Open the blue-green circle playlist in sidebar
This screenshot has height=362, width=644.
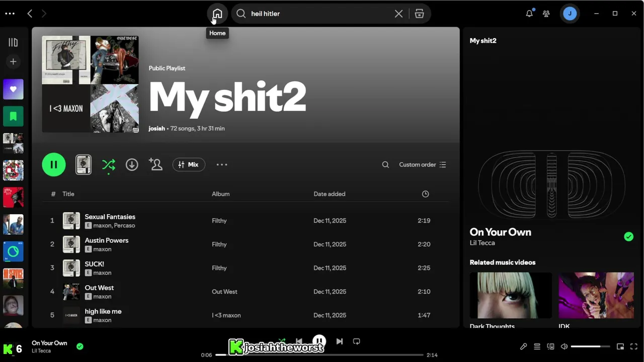[13, 251]
